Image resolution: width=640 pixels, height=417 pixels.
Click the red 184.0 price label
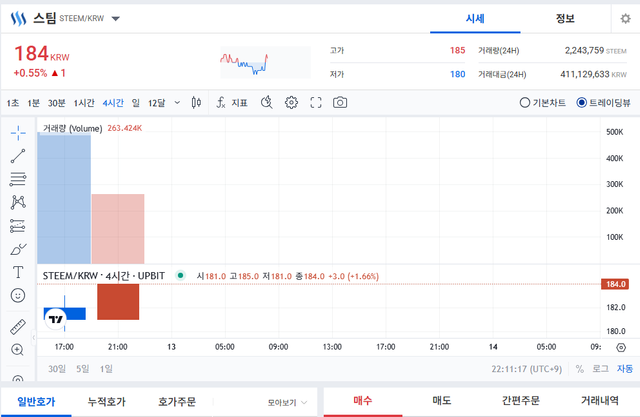pos(615,284)
